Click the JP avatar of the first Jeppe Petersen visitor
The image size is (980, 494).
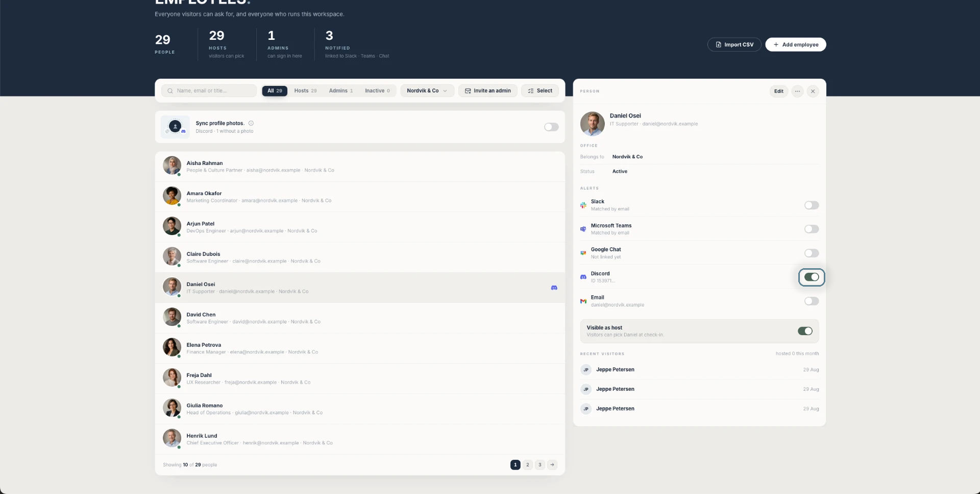586,369
